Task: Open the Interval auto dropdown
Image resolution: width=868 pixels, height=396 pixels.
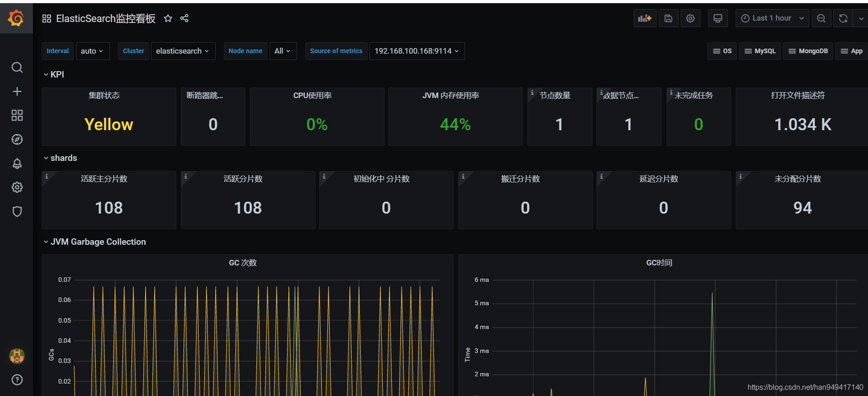Action: [x=92, y=51]
